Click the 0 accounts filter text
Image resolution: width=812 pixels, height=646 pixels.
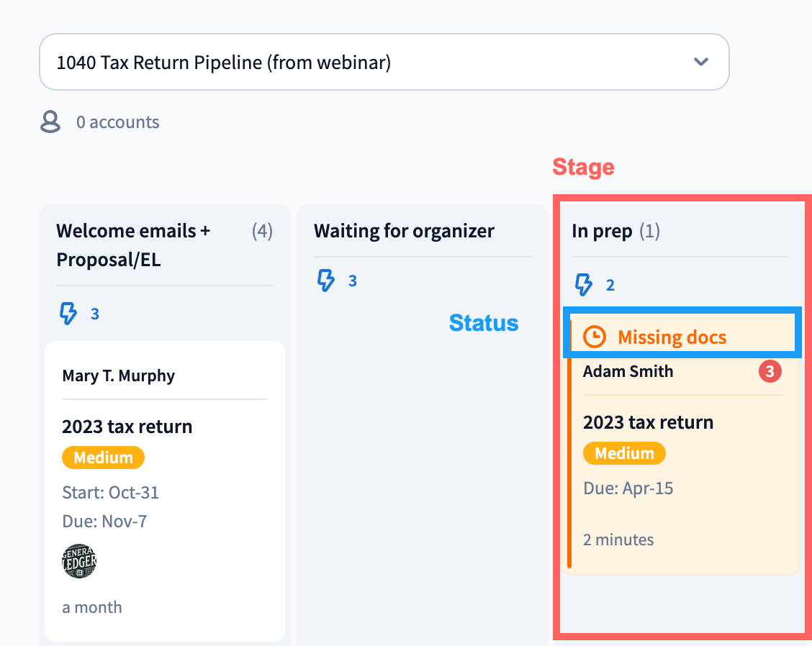(118, 122)
